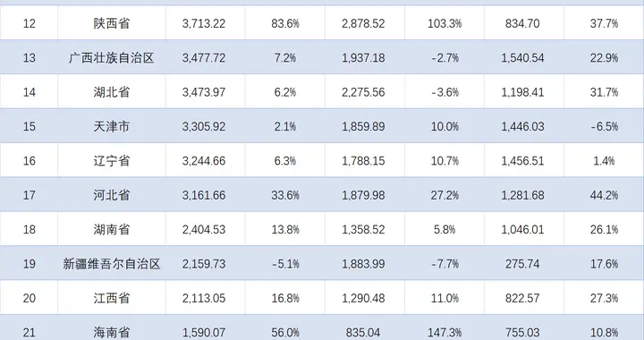The image size is (644, 340).
Task: Select the 1,540.54 value cell
Action: [522, 58]
